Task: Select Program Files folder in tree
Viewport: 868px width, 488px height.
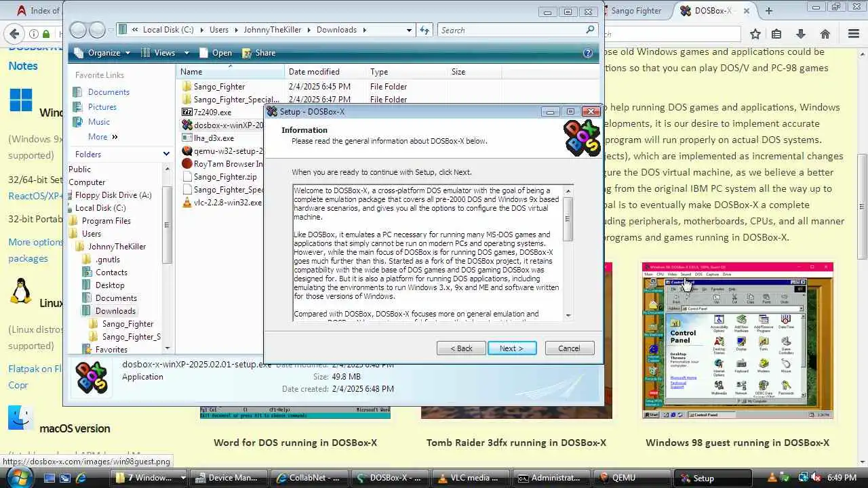Action: coord(106,221)
